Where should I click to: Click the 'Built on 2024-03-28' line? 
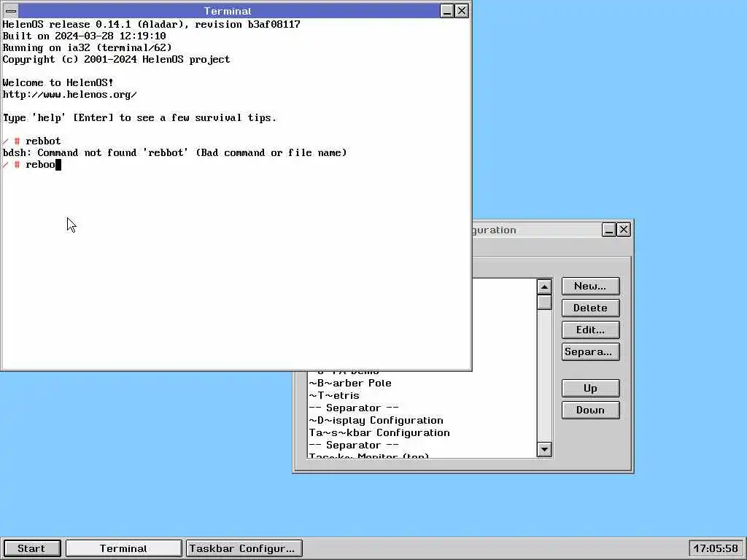(x=85, y=36)
